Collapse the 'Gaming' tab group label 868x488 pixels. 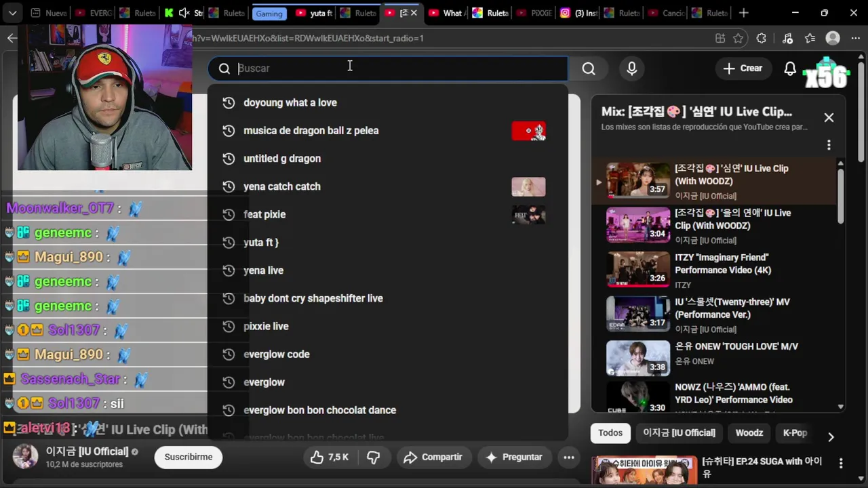(269, 13)
